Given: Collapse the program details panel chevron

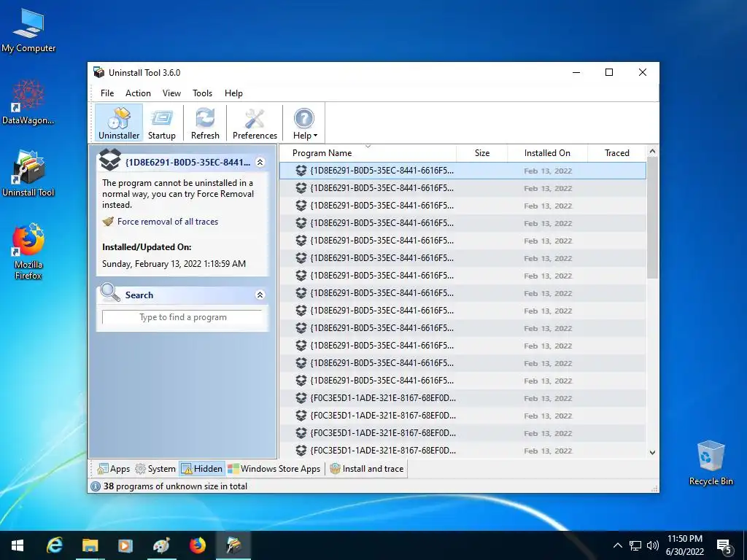Looking at the screenshot, I should [x=260, y=163].
